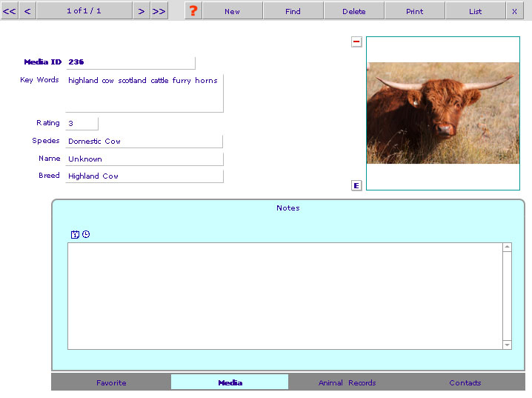Click the Media ID label

[43, 62]
